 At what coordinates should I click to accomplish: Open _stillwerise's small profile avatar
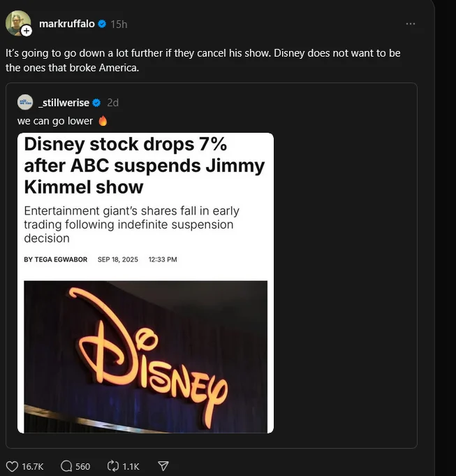(x=25, y=102)
